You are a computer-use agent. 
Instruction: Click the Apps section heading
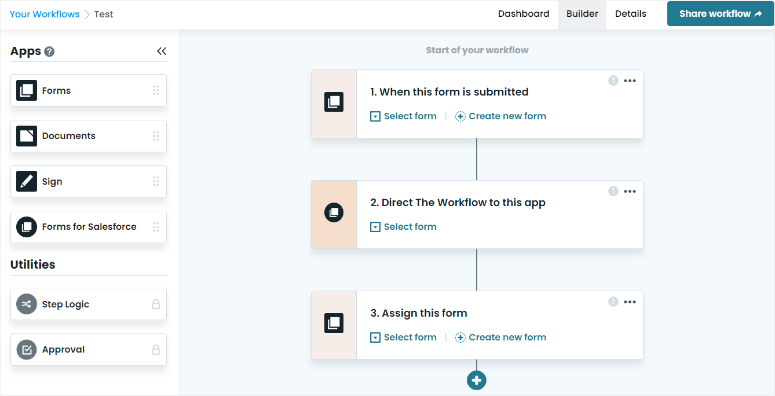click(x=26, y=51)
